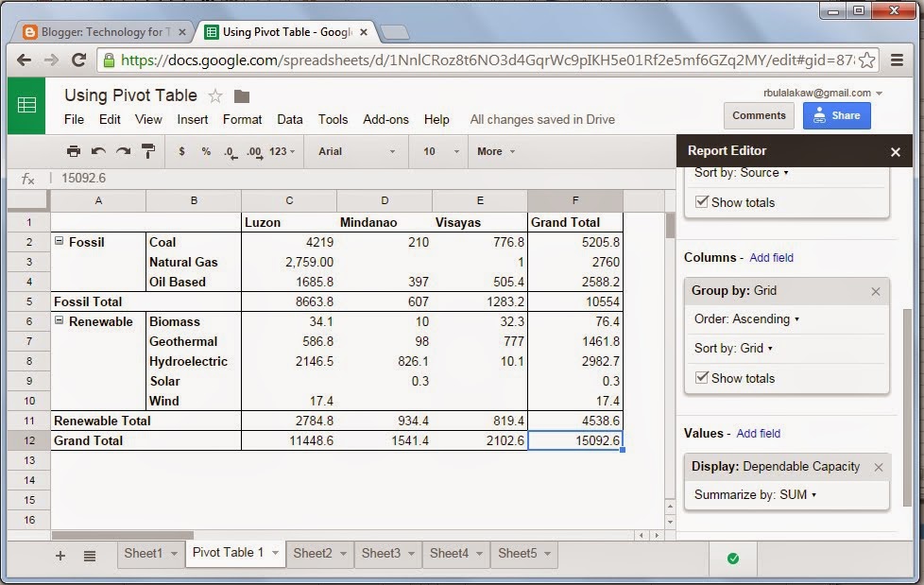Toggle Show totals below Sort by Source

[700, 202]
